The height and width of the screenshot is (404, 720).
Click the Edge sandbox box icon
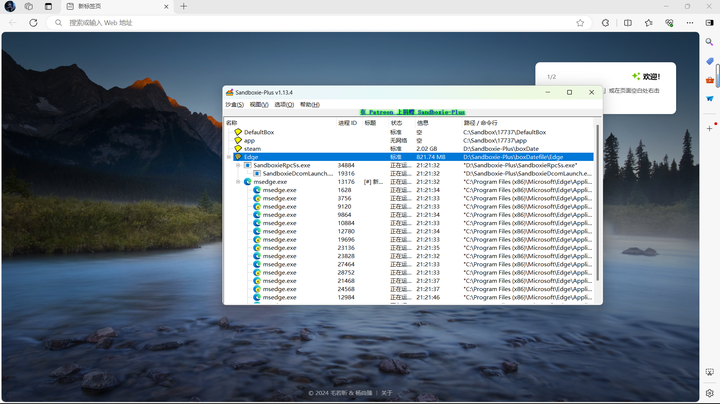coord(238,157)
